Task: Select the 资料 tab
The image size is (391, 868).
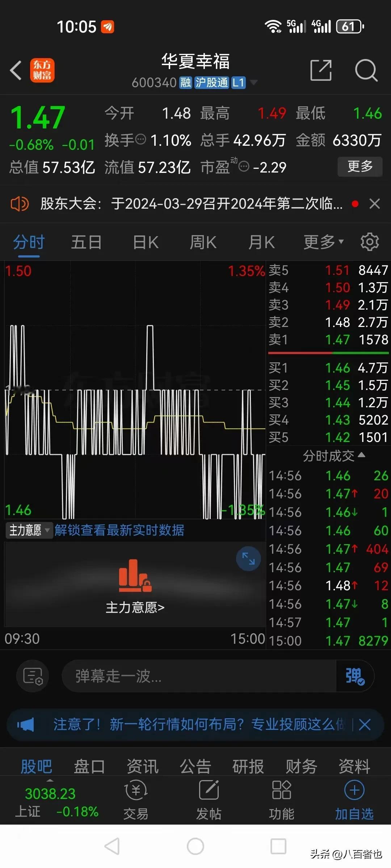Action: click(354, 766)
